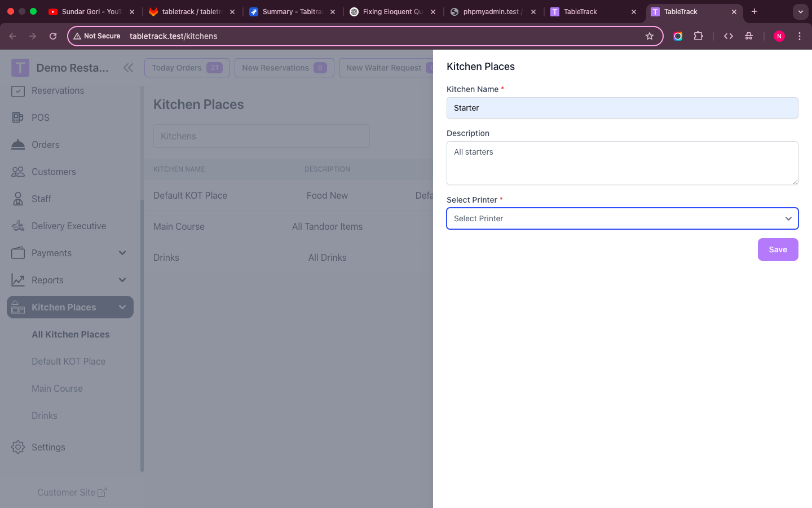Click the Customers people icon
812x508 pixels.
click(17, 172)
